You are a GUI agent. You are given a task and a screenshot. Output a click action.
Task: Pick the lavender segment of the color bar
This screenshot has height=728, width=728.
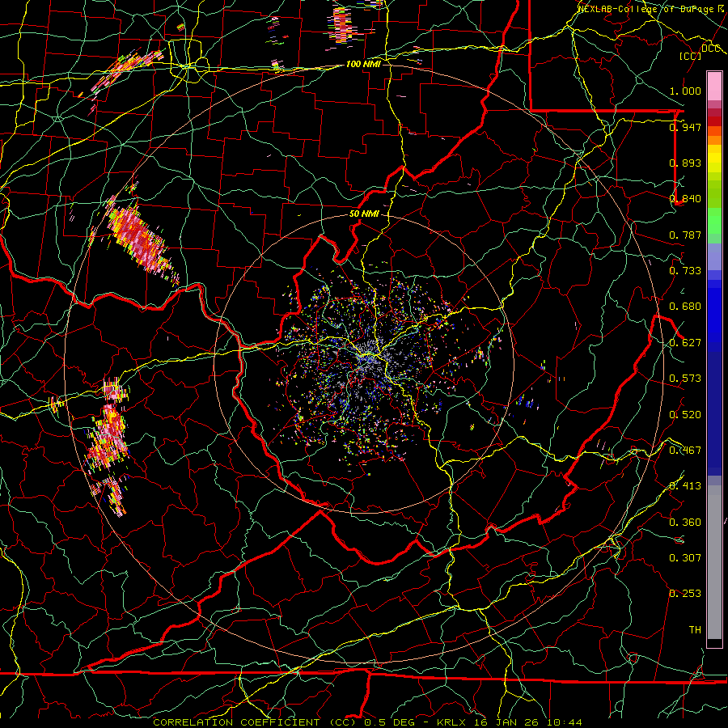click(x=714, y=256)
